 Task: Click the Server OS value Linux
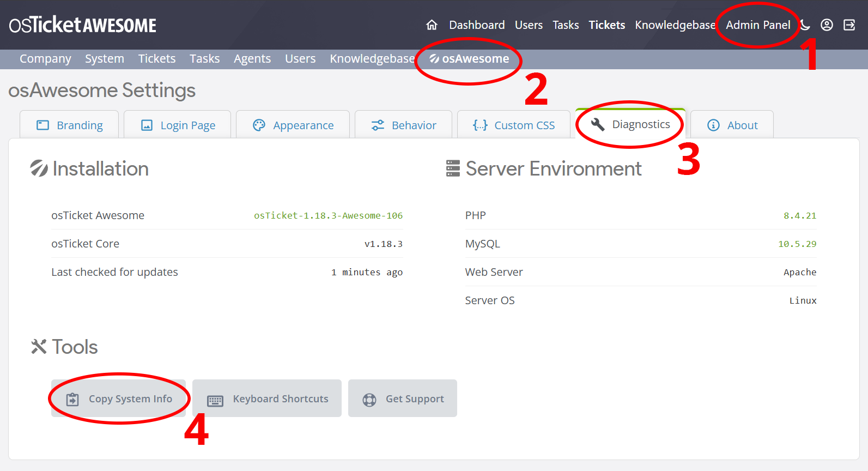pyautogui.click(x=803, y=300)
